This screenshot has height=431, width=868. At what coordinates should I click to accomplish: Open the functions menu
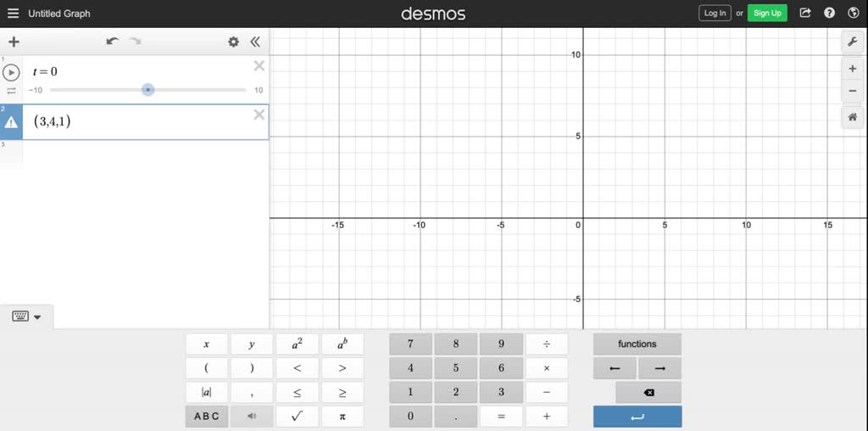637,344
